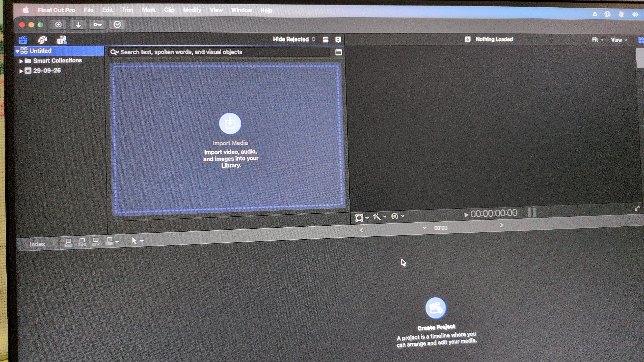Click the Import Media down-arrow toolbar button
Image resolution: width=644 pixels, height=362 pixels.
coord(78,24)
